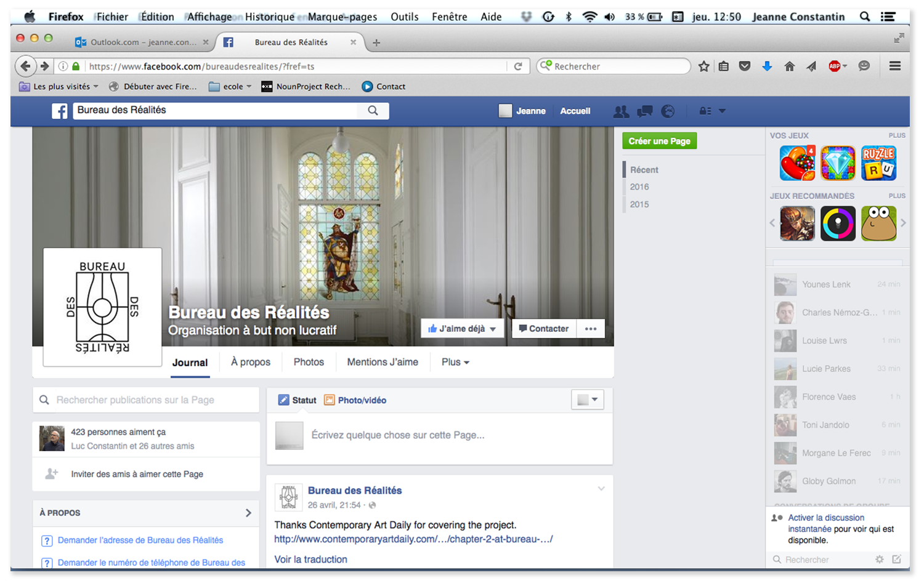The height and width of the screenshot is (586, 924).
Task: Expand the Plus tab dropdown
Action: (x=455, y=362)
